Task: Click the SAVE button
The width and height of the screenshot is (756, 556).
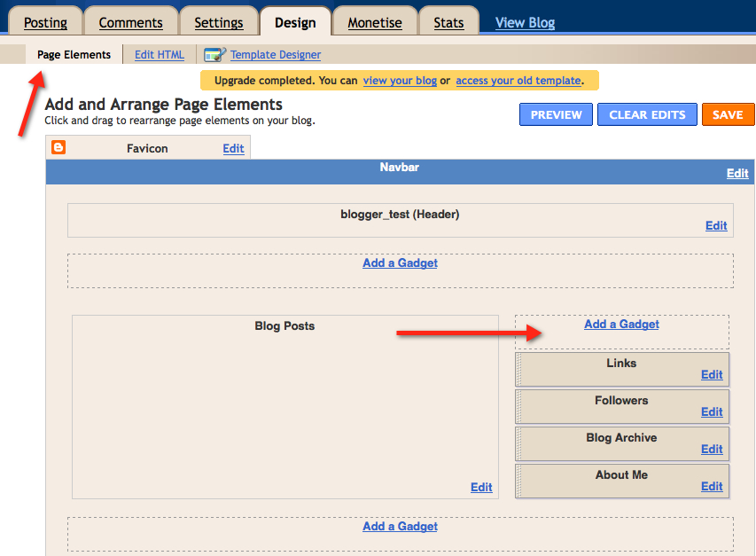Action: click(x=728, y=114)
